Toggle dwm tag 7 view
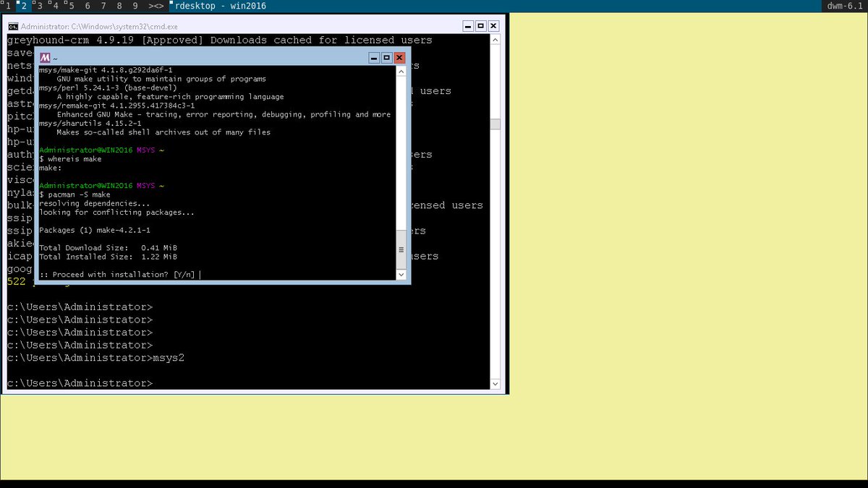The width and height of the screenshot is (868, 488). [x=102, y=5]
